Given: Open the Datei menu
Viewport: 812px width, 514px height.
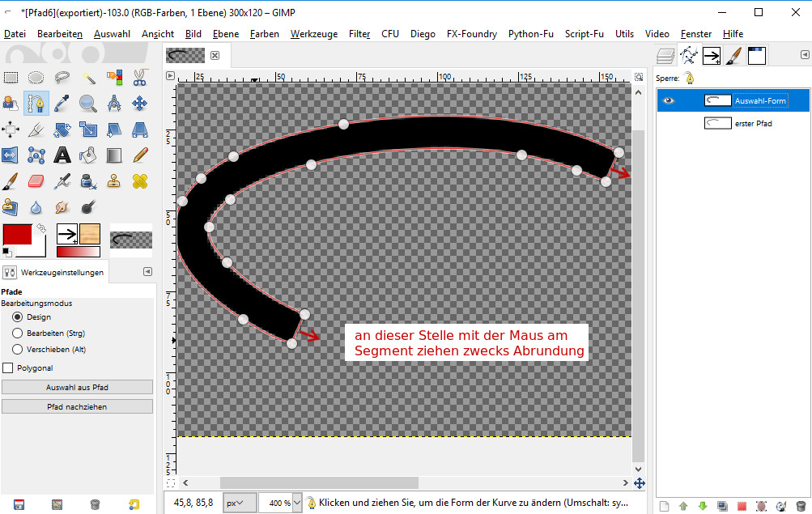Looking at the screenshot, I should (15, 34).
